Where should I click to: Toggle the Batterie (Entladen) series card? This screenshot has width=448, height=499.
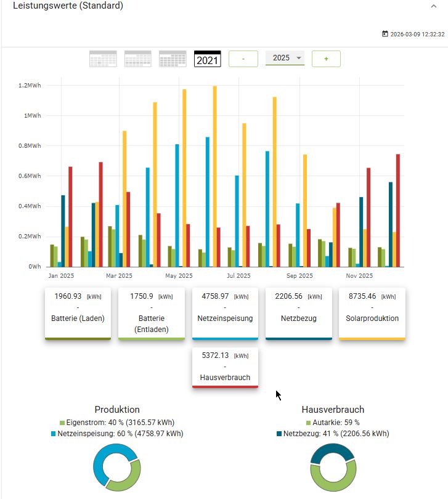[152, 313]
